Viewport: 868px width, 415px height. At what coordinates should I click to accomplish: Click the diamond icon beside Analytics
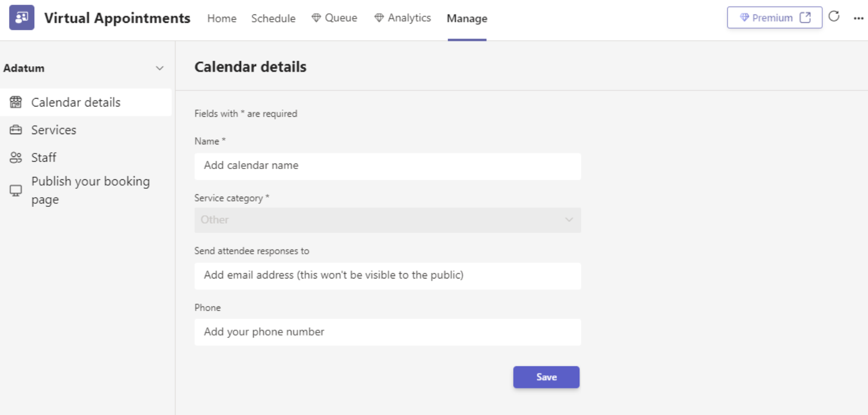click(x=379, y=18)
